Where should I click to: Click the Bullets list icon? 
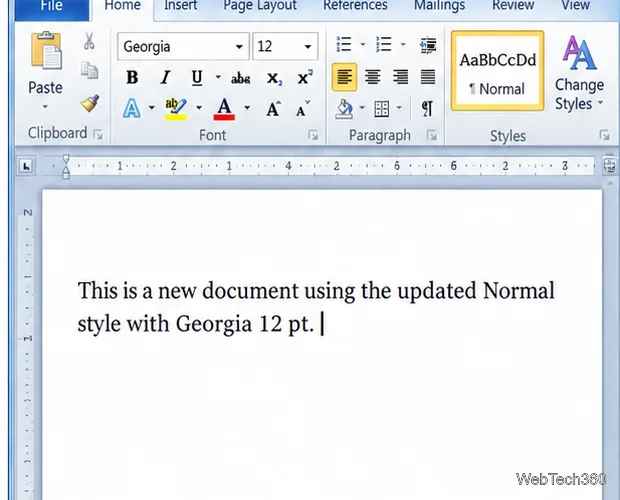tap(344, 44)
